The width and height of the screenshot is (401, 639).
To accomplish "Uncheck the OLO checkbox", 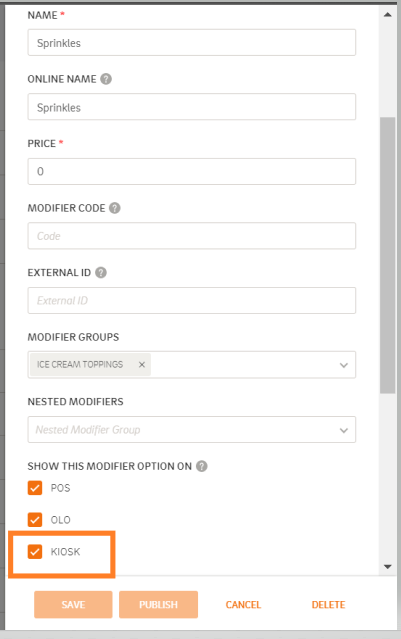I will (x=35, y=519).
